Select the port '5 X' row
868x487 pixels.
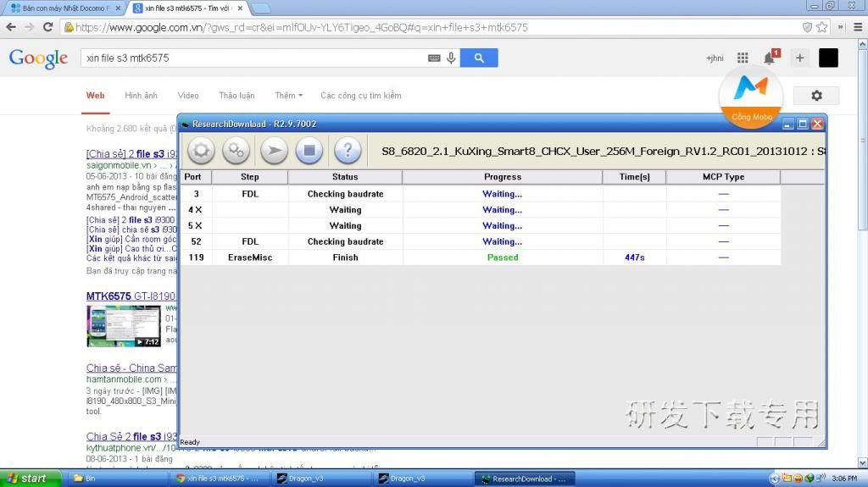click(x=481, y=226)
